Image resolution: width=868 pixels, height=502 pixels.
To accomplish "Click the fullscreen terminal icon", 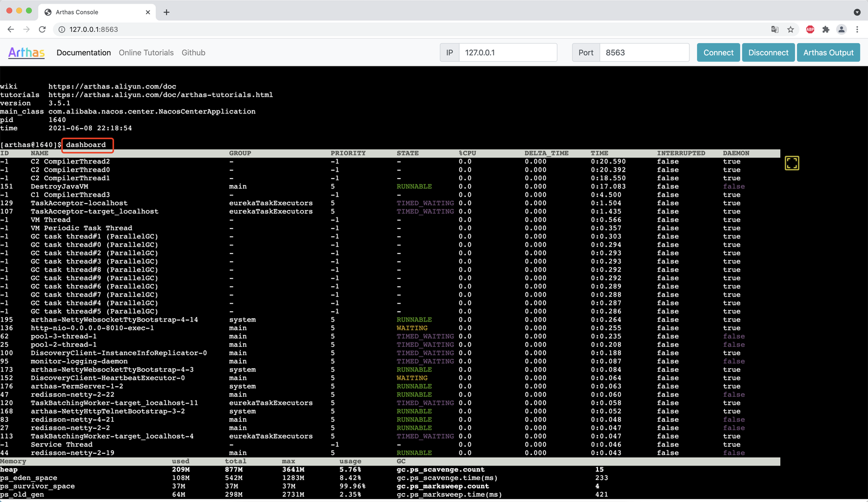I will 792,163.
